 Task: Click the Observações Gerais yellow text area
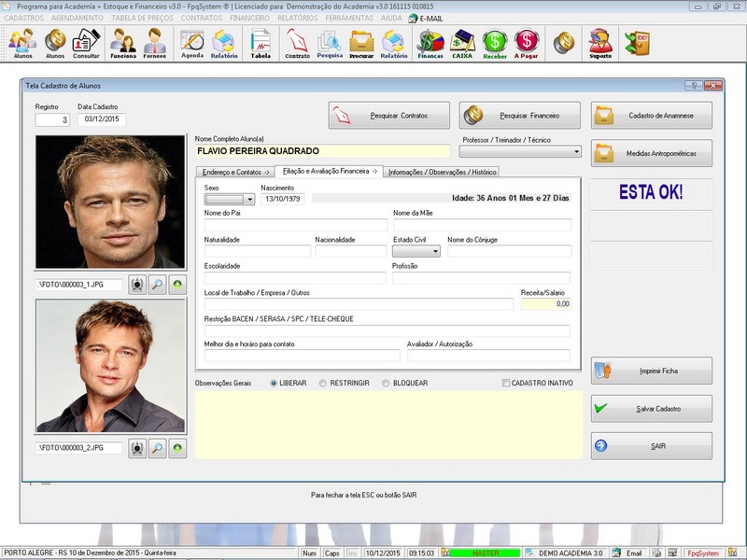388,425
